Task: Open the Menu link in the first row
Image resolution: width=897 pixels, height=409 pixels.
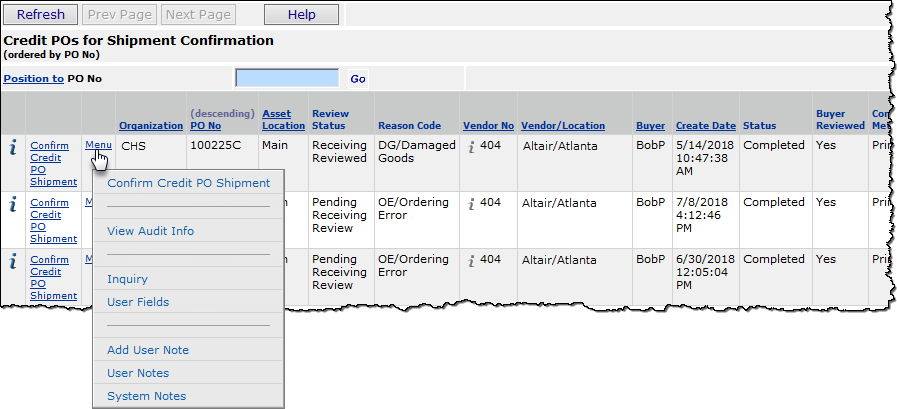Action: (x=98, y=145)
